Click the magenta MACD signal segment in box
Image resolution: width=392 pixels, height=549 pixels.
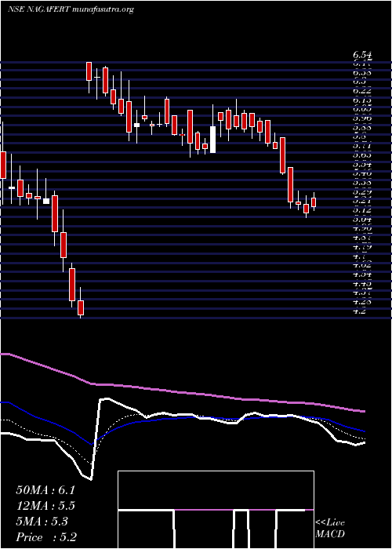(x=204, y=510)
